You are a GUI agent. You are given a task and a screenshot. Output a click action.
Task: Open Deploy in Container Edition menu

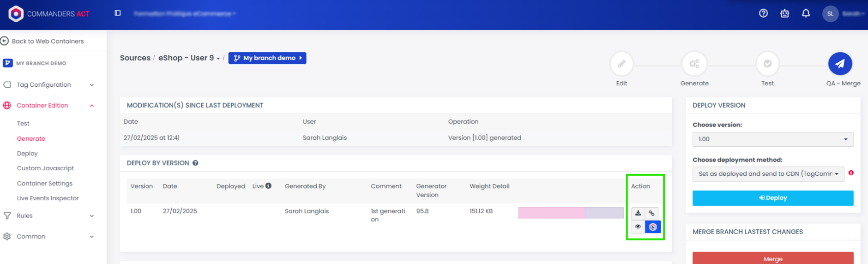(27, 153)
